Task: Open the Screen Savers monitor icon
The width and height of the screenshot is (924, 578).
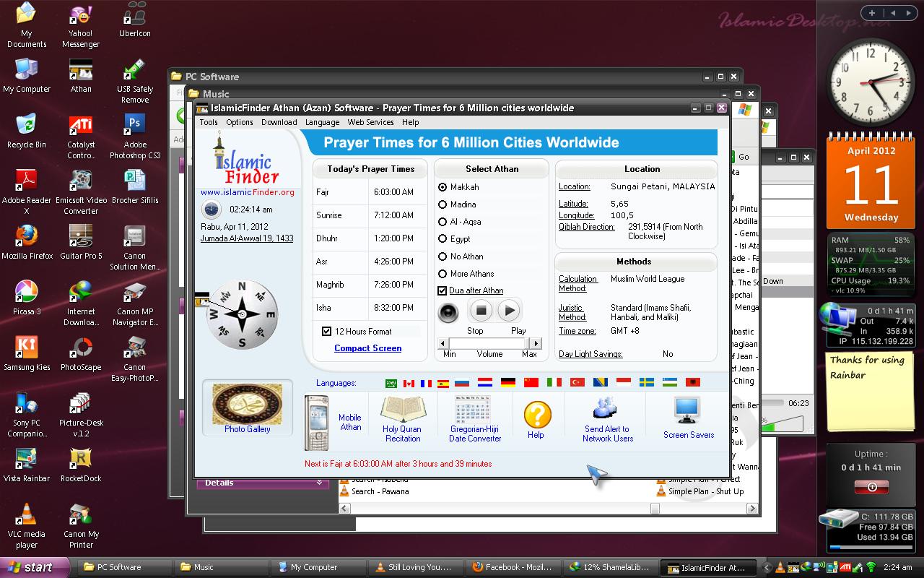Action: [x=687, y=410]
